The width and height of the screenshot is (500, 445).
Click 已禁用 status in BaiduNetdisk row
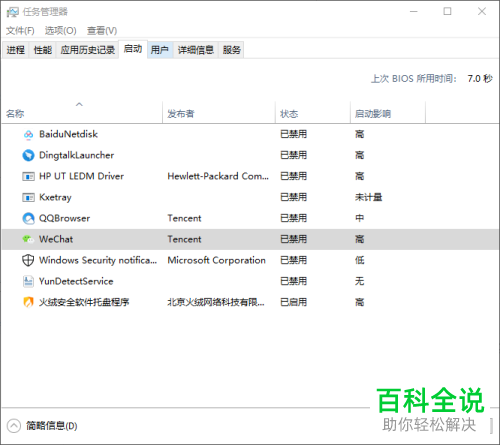point(293,134)
